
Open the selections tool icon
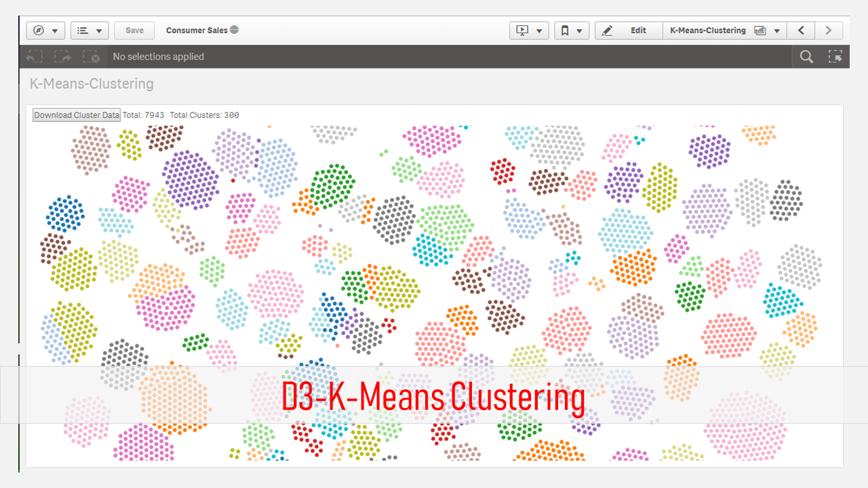[x=836, y=57]
